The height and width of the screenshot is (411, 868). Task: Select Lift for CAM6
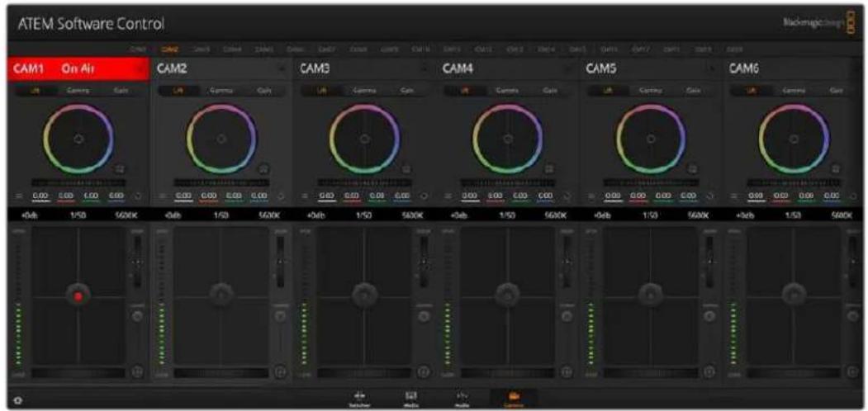752,91
